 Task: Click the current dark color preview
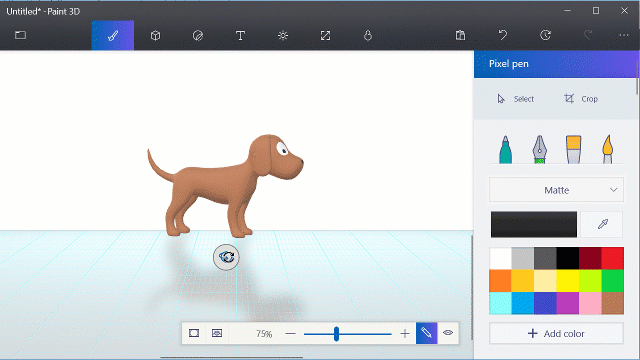(534, 224)
